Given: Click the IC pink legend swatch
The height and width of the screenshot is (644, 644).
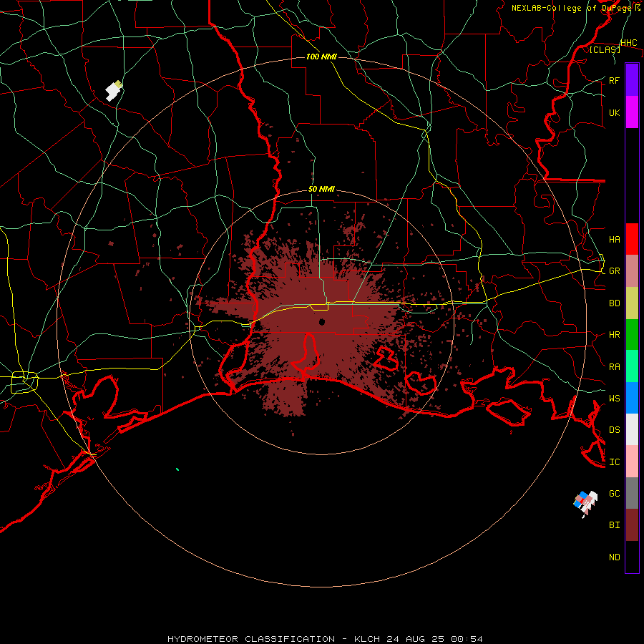Looking at the screenshot, I should 632,462.
